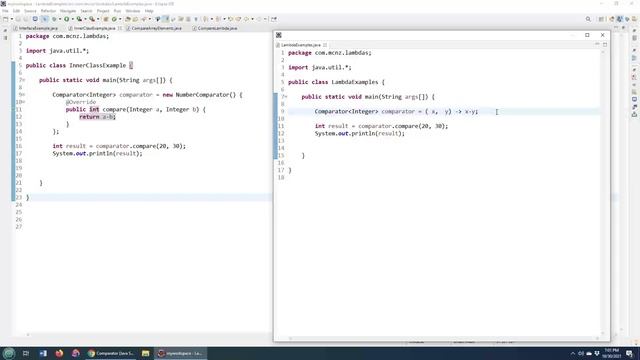Minimize the LambdaExample editor area

tap(597, 44)
